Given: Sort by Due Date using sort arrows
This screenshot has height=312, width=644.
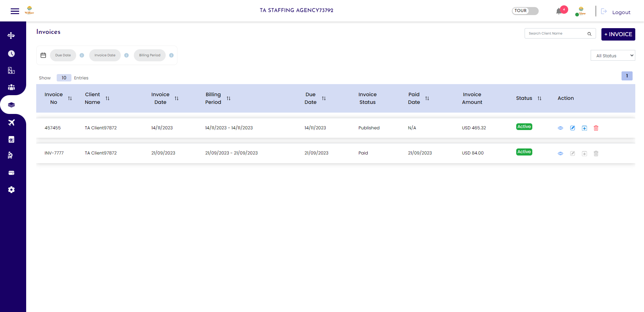Looking at the screenshot, I should pyautogui.click(x=324, y=98).
